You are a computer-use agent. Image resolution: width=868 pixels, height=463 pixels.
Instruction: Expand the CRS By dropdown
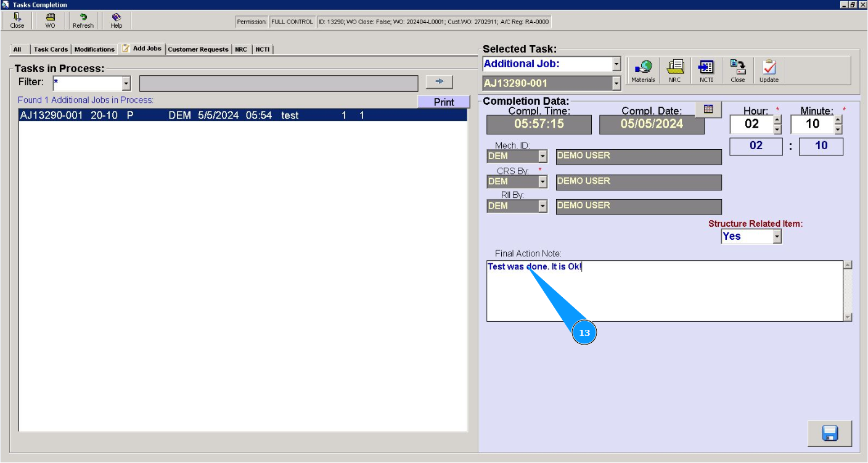coord(542,181)
